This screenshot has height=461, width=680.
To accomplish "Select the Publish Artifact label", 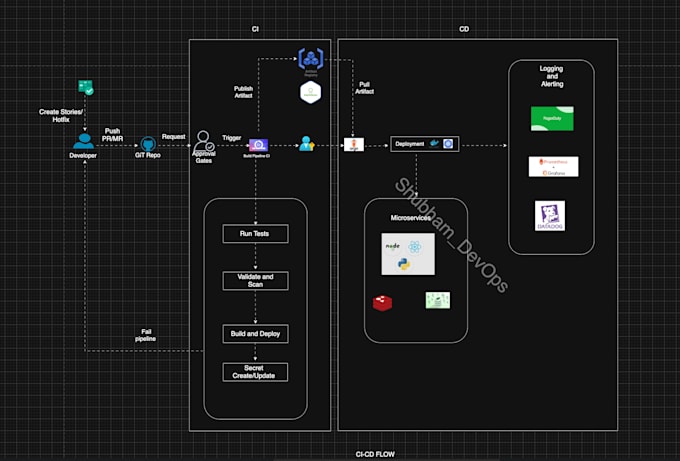I will pyautogui.click(x=243, y=92).
